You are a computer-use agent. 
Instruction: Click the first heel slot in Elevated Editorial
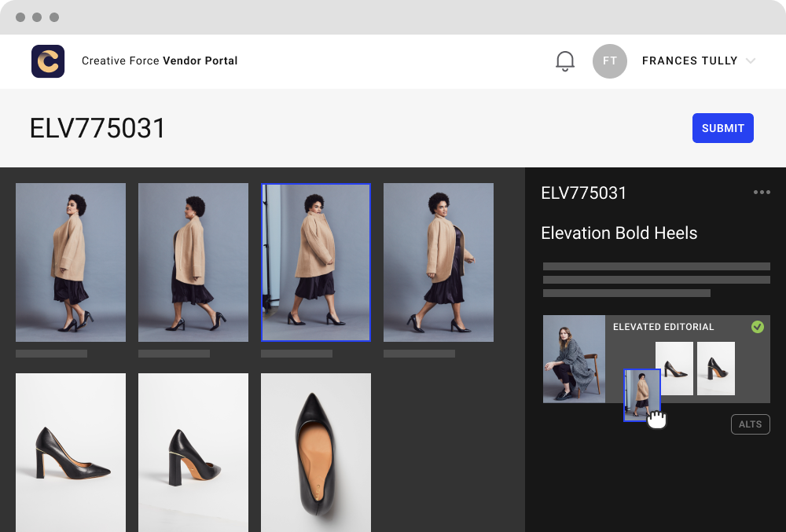click(674, 369)
